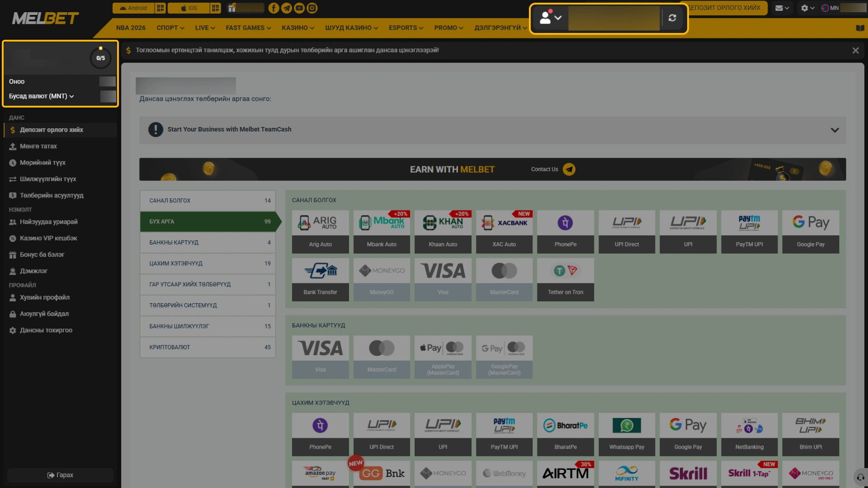Image resolution: width=868 pixels, height=488 pixels.
Task: Open the book icon at far right of menu bar
Action: tap(860, 28)
